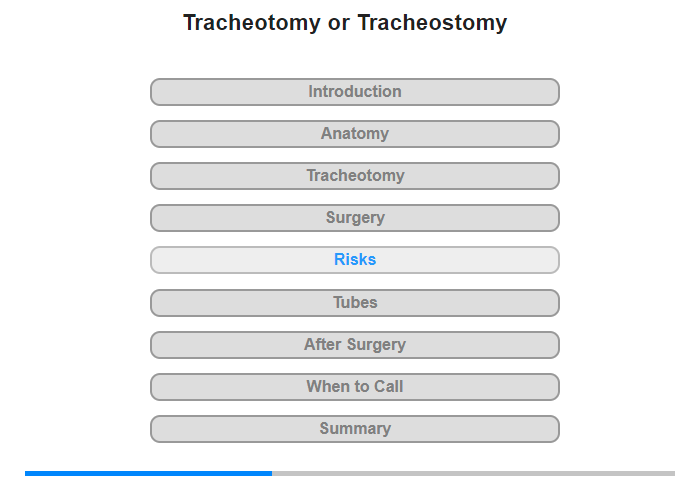Go to the Anatomy chapter
700x480 pixels.
[355, 134]
